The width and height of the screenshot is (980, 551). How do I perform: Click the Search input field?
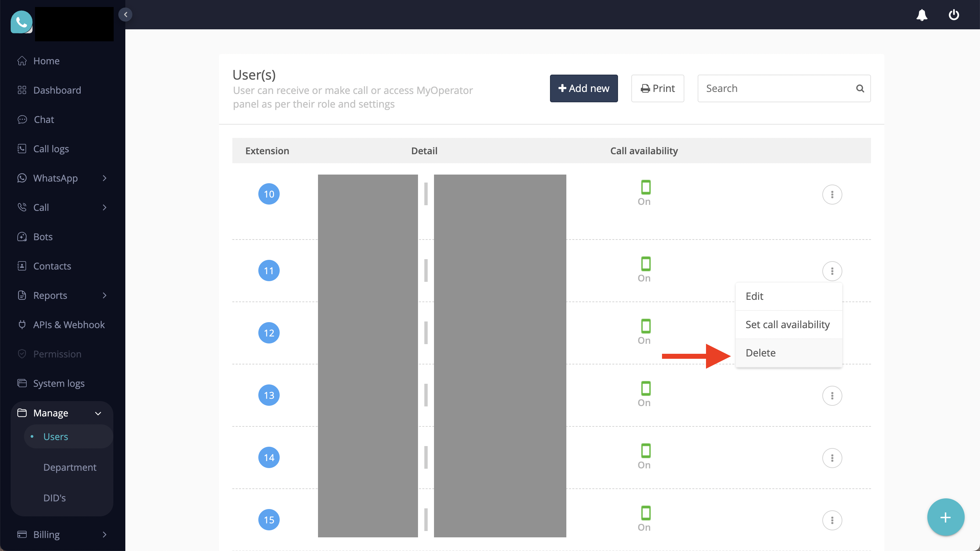point(776,88)
